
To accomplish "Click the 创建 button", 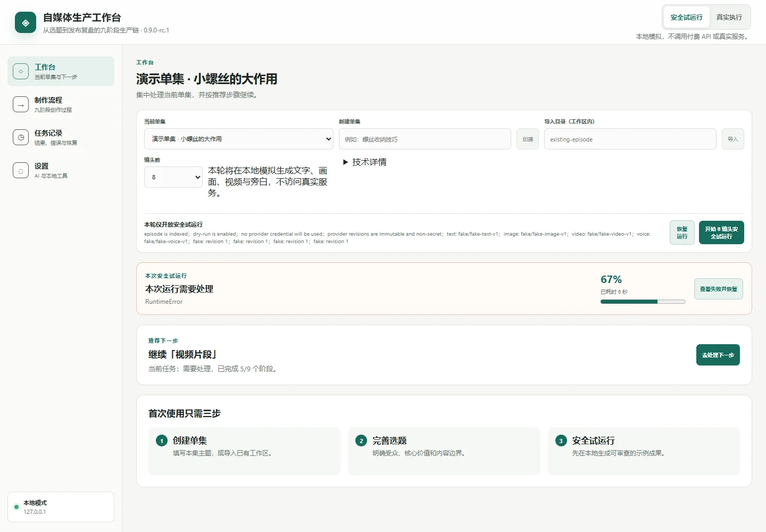I will point(528,139).
